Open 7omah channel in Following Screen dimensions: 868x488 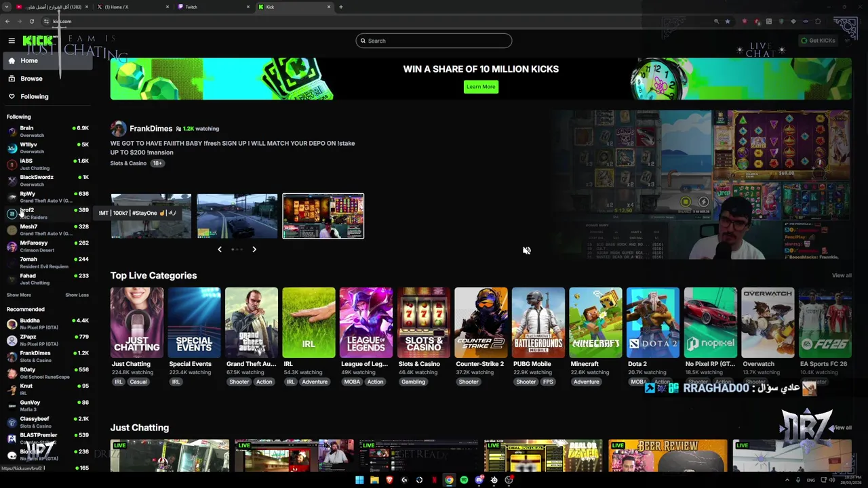click(x=46, y=262)
